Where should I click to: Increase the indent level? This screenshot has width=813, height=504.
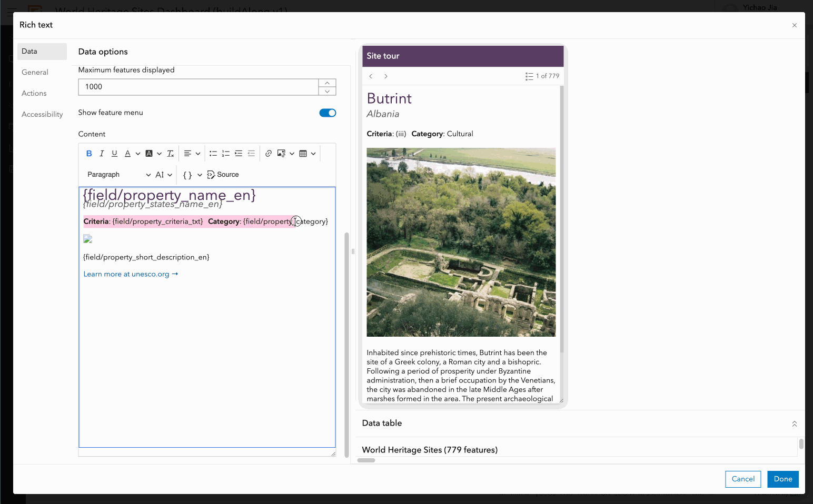[239, 154]
